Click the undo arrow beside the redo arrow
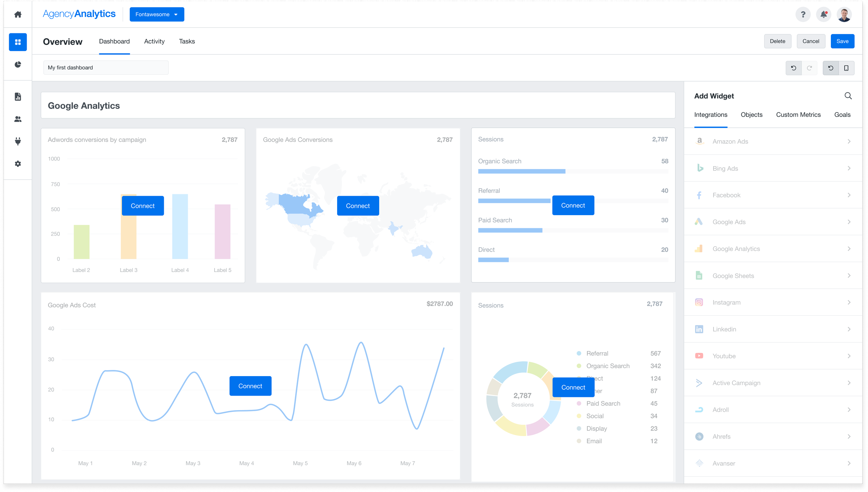 pos(794,68)
